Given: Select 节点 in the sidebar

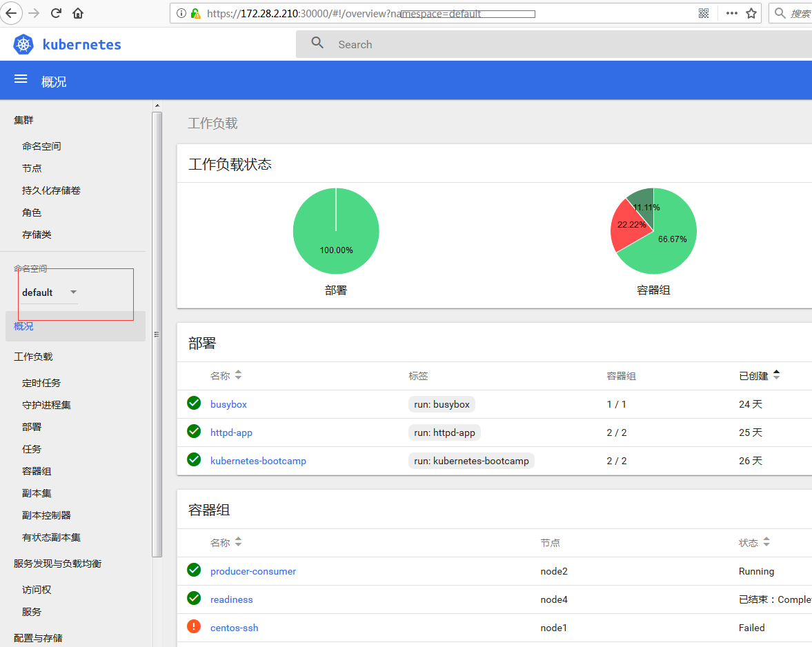Looking at the screenshot, I should tap(32, 168).
